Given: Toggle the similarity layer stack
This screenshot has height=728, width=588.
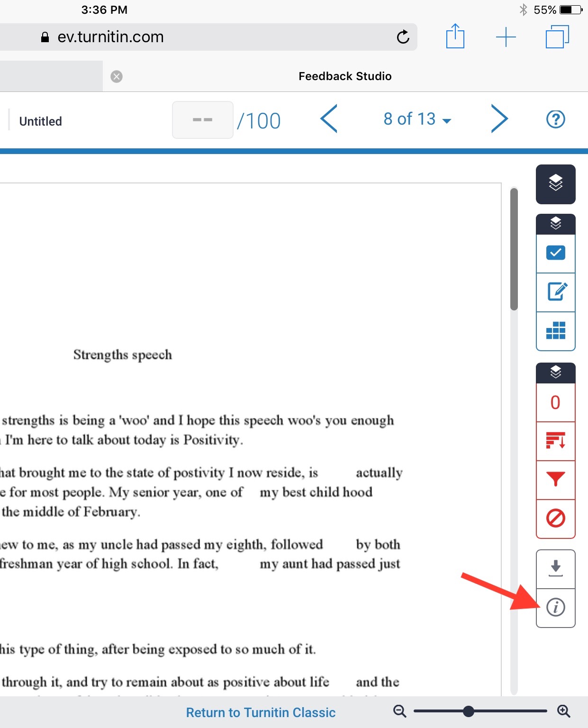Looking at the screenshot, I should coord(555,373).
